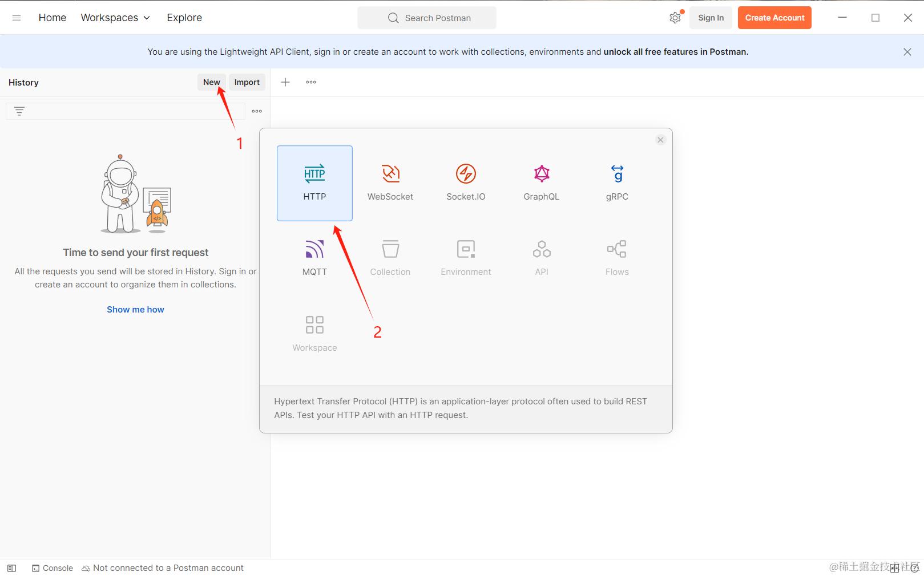Open the Explore page
Image resolution: width=924 pixels, height=576 pixels.
point(184,18)
